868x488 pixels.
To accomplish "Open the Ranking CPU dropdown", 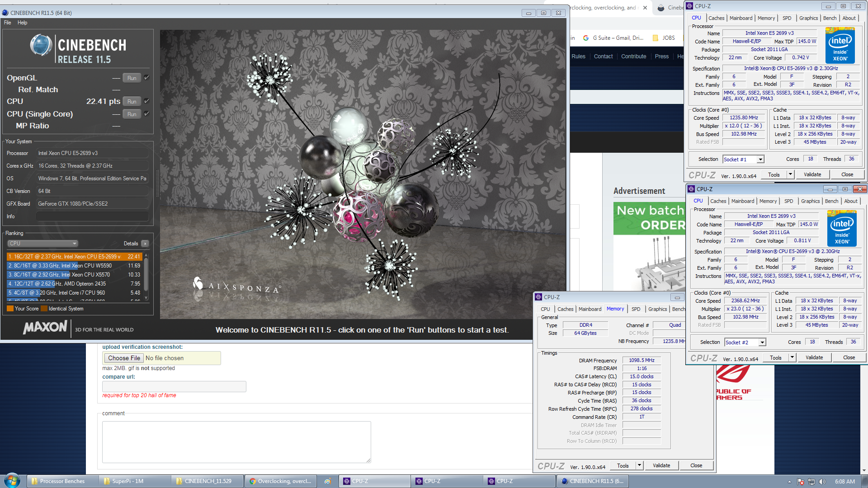I will coord(42,244).
